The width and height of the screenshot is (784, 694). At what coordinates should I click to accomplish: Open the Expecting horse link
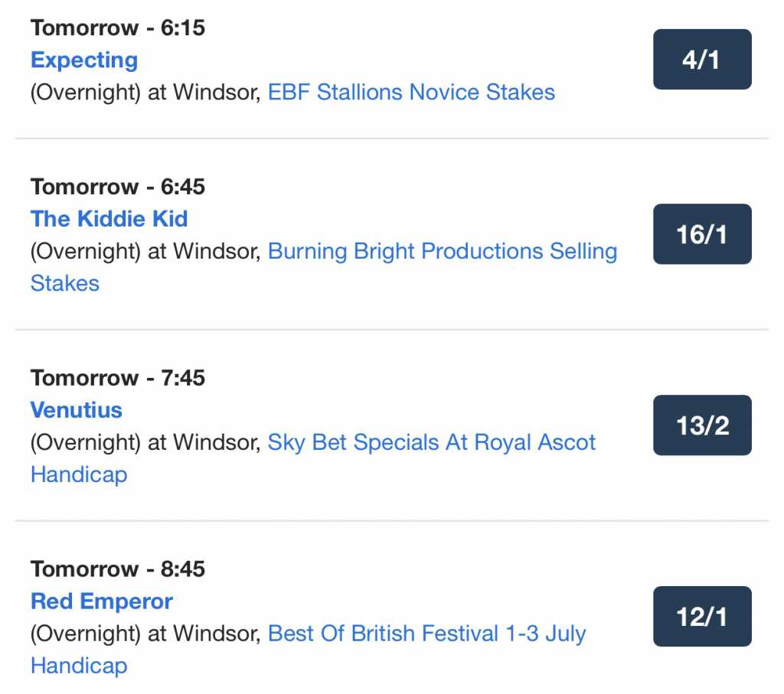pos(84,60)
